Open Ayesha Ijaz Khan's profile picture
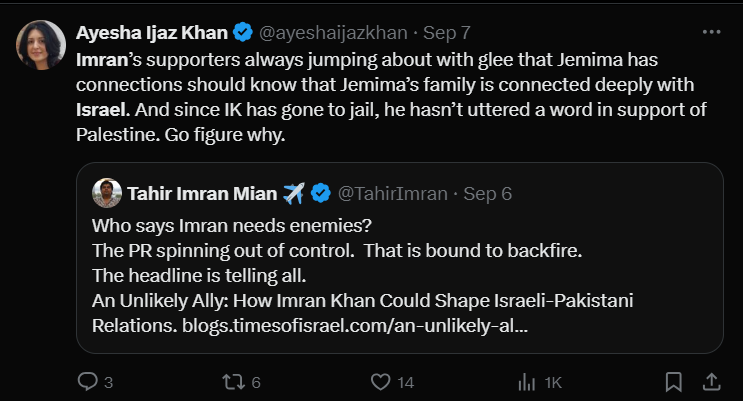Viewport: 743px width, 401px height. tap(40, 45)
